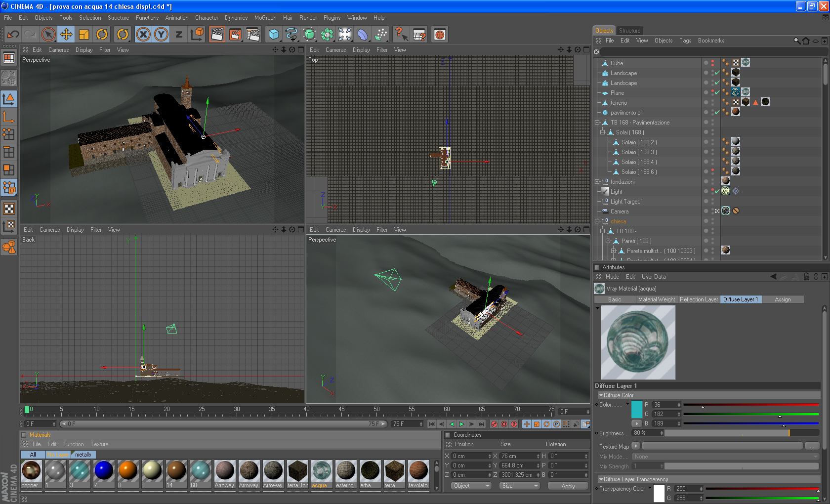Screen dimensions: 830x504
Task: Play the animation forwards
Action: pos(462,424)
